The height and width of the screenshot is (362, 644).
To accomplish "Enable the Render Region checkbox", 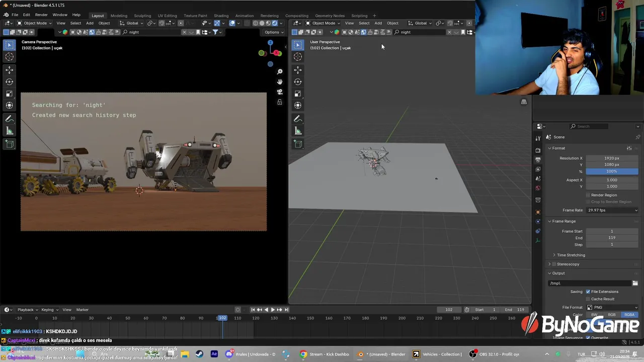I will [588, 195].
